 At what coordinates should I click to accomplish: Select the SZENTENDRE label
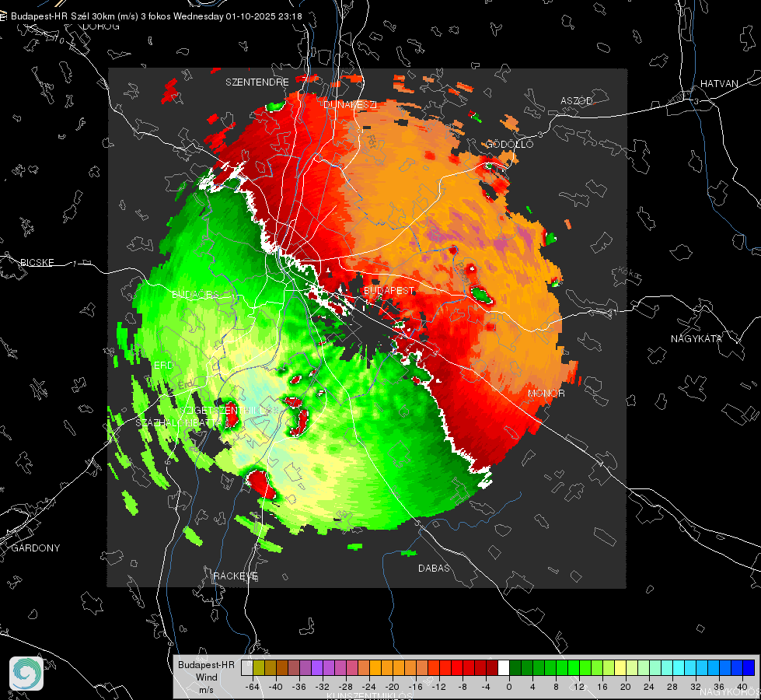(x=257, y=82)
